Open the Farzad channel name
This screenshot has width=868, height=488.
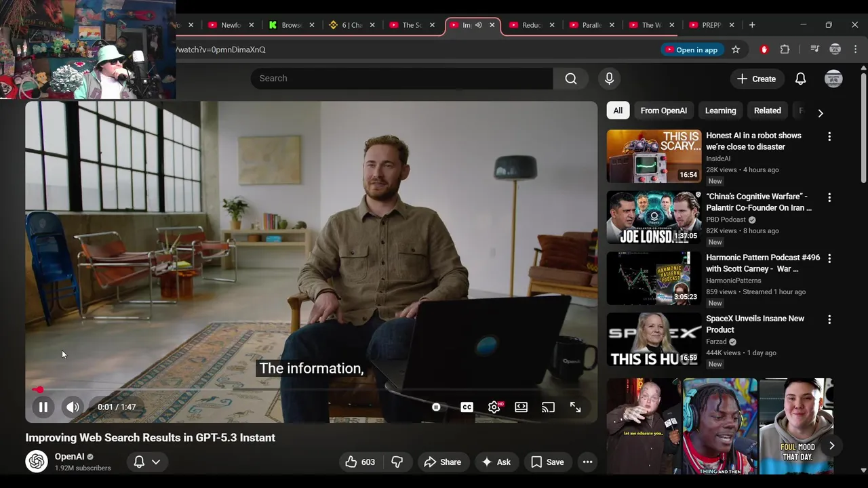(716, 342)
